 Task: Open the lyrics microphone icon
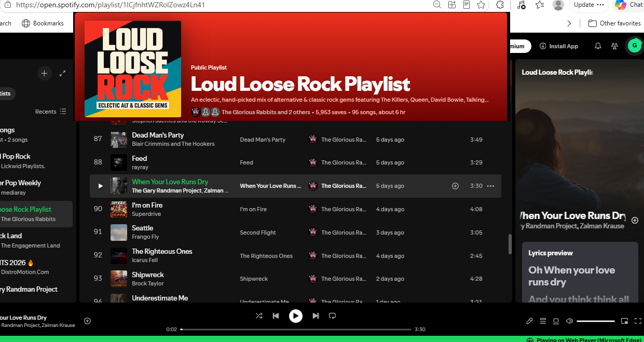click(x=529, y=321)
